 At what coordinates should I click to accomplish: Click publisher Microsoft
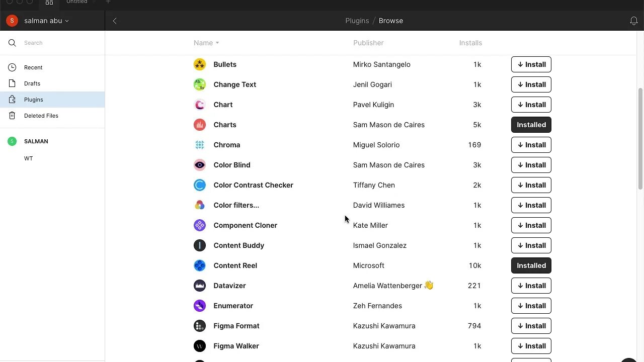coord(368,265)
